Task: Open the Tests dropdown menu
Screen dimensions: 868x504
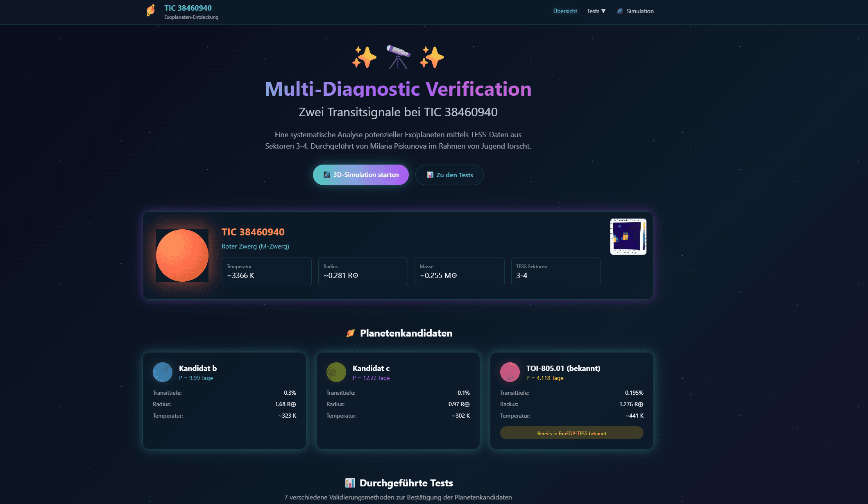Action: (596, 11)
